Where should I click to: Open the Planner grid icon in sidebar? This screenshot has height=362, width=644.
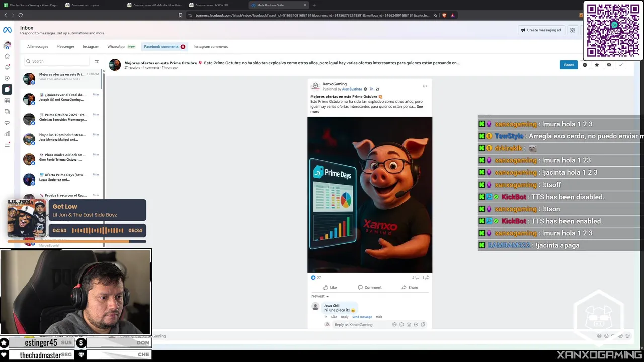(x=7, y=101)
